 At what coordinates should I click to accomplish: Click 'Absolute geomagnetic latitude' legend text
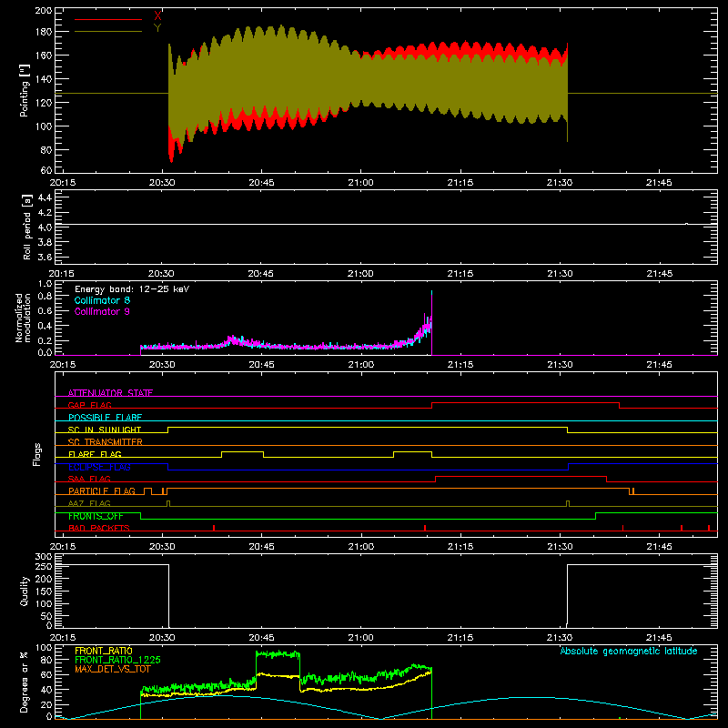coord(629,651)
